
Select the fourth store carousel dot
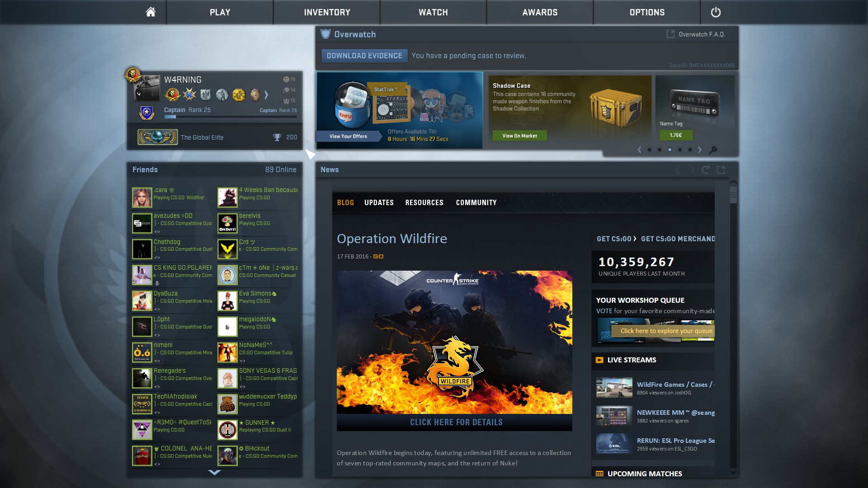click(680, 150)
